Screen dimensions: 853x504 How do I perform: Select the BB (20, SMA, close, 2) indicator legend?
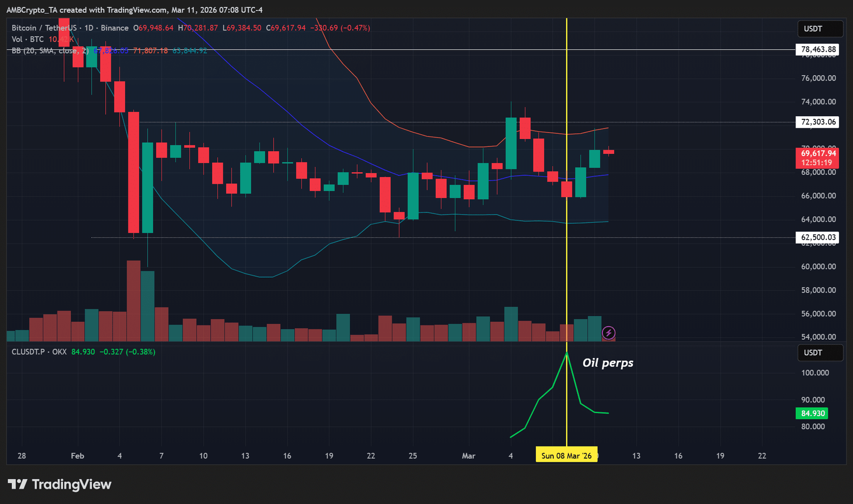click(50, 51)
